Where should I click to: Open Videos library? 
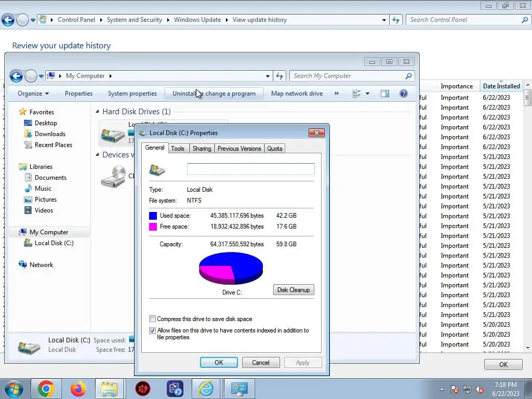44,210
